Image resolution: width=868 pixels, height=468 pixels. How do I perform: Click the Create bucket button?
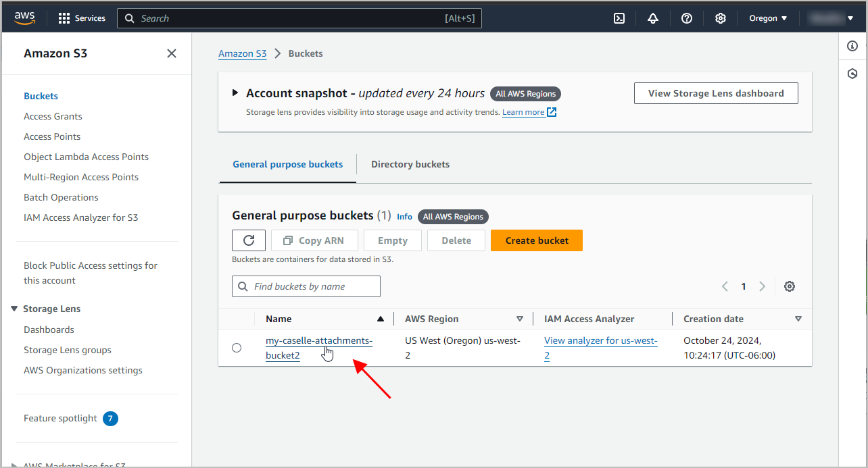pyautogui.click(x=537, y=240)
